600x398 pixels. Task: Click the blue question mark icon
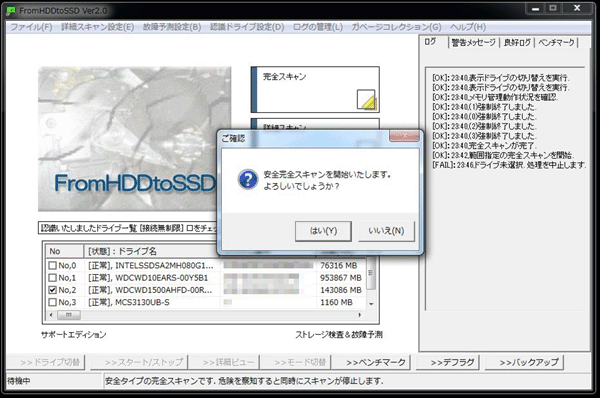pos(248,179)
